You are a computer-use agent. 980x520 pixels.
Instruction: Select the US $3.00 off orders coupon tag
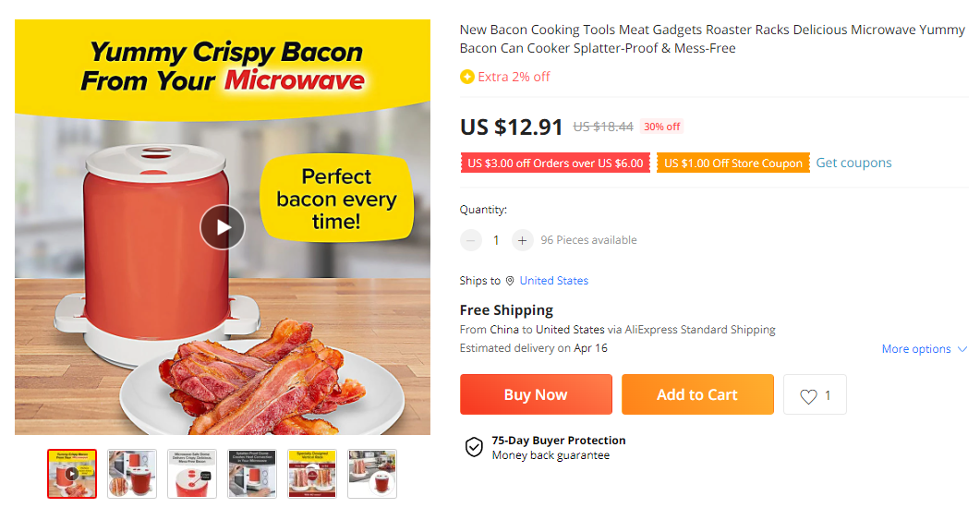[555, 163]
